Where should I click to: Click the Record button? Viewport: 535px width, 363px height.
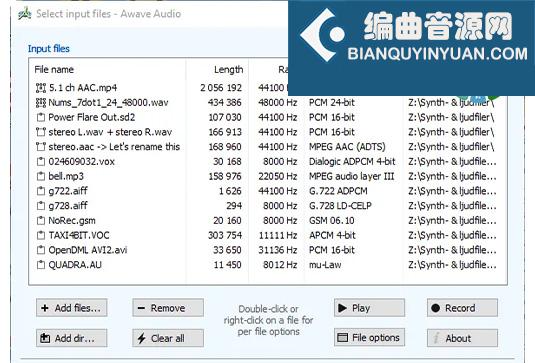[x=462, y=308]
